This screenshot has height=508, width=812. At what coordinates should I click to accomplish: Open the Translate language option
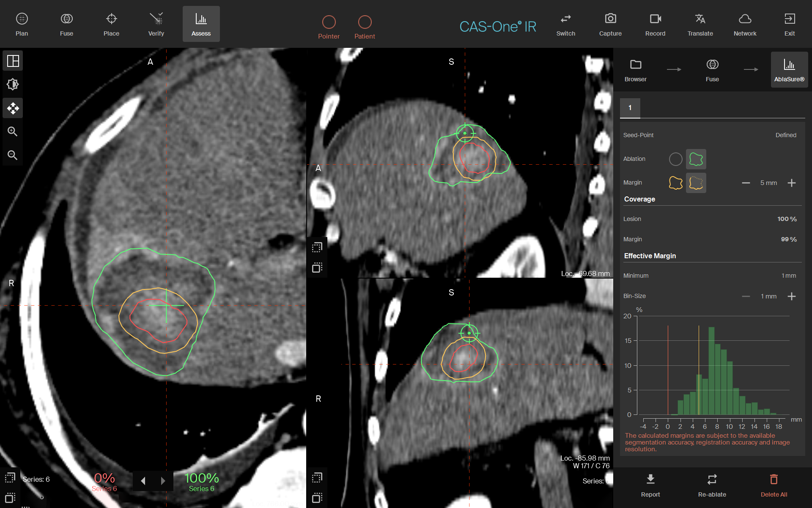pos(700,24)
